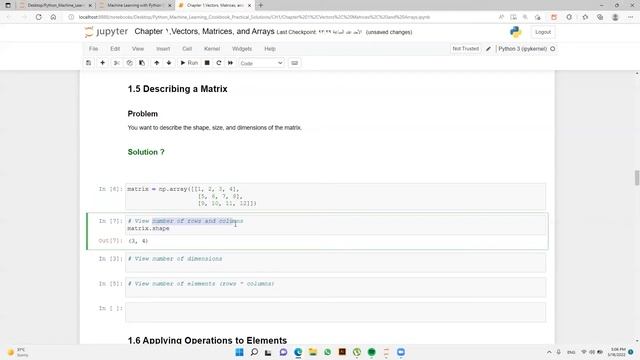
Task: Open the browser profile avatar icon
Action: pos(615,17)
